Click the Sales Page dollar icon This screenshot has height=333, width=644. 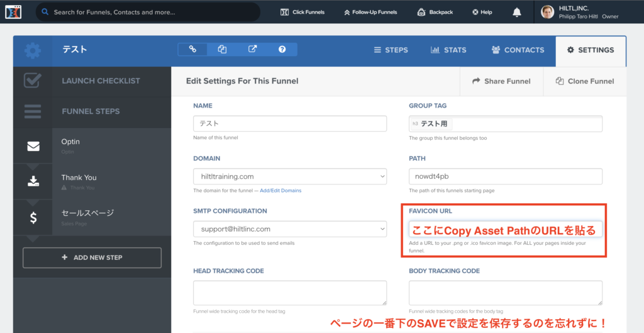tap(33, 217)
